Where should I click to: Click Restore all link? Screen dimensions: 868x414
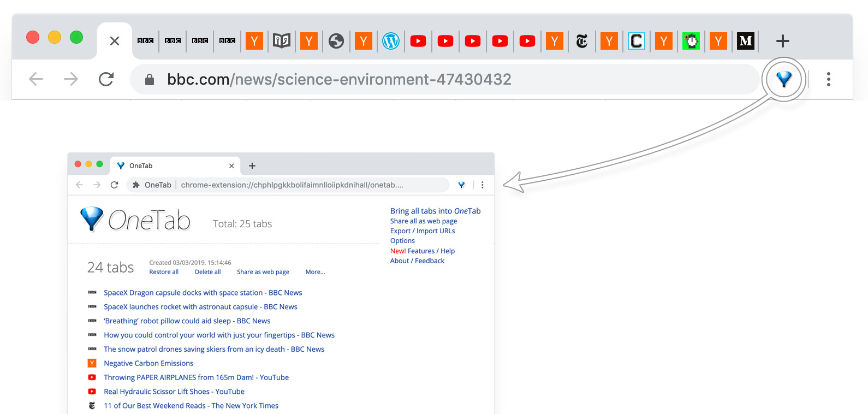coord(164,272)
